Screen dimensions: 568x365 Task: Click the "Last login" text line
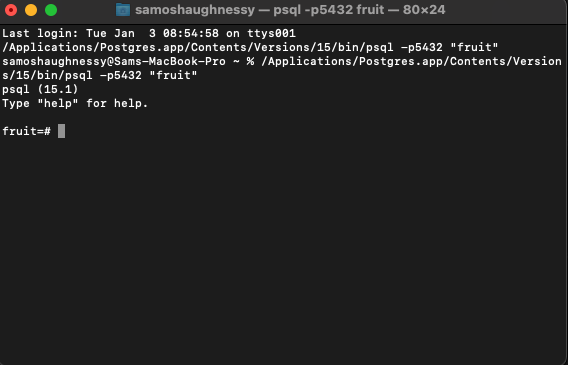[149, 33]
